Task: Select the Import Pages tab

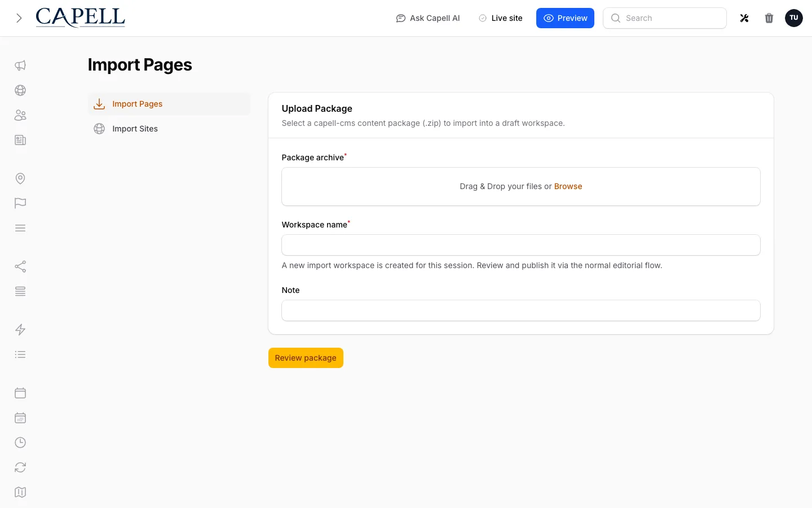Action: point(169,104)
